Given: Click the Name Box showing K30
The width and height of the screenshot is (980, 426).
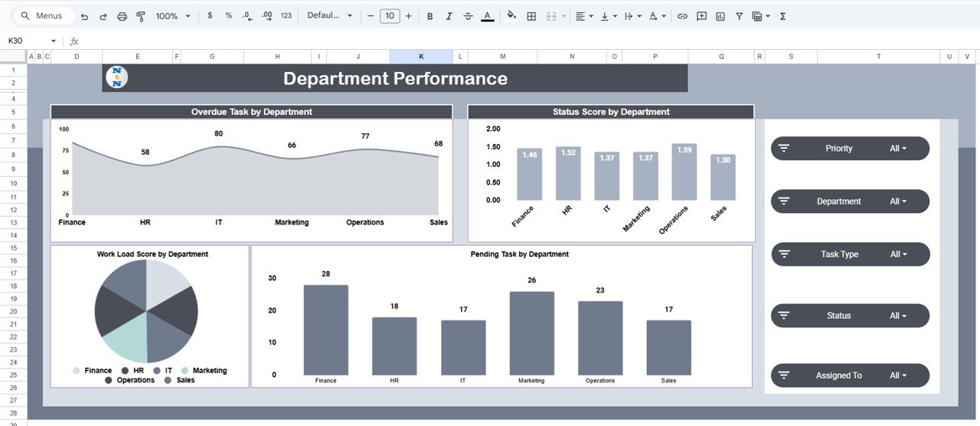Looking at the screenshot, I should [31, 41].
